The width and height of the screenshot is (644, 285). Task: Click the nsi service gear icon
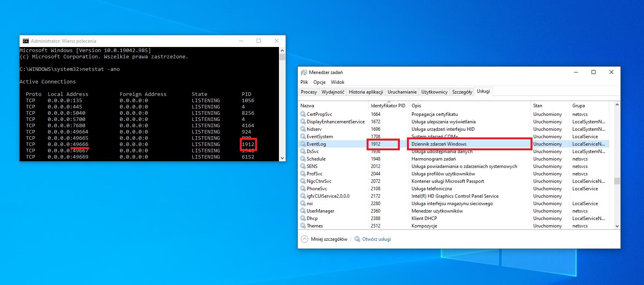303,204
